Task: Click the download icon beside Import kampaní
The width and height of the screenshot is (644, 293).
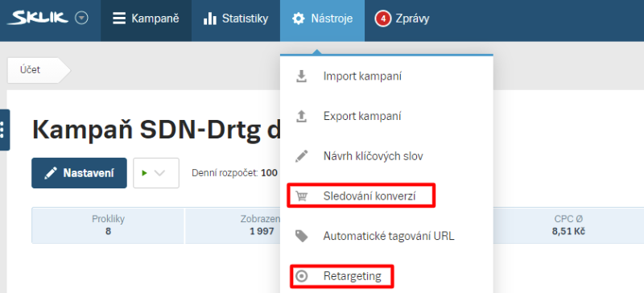Action: tap(301, 76)
